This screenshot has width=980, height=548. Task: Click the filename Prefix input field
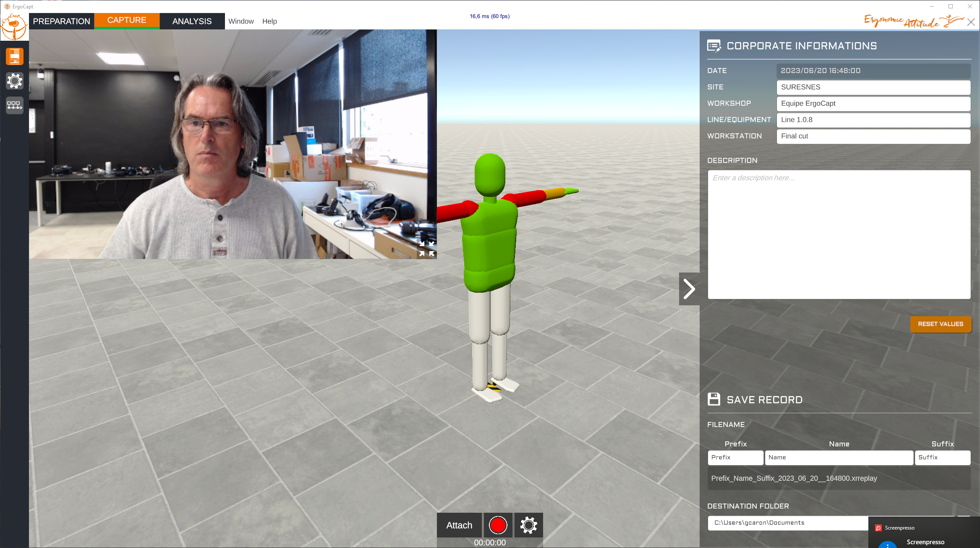[x=735, y=458]
